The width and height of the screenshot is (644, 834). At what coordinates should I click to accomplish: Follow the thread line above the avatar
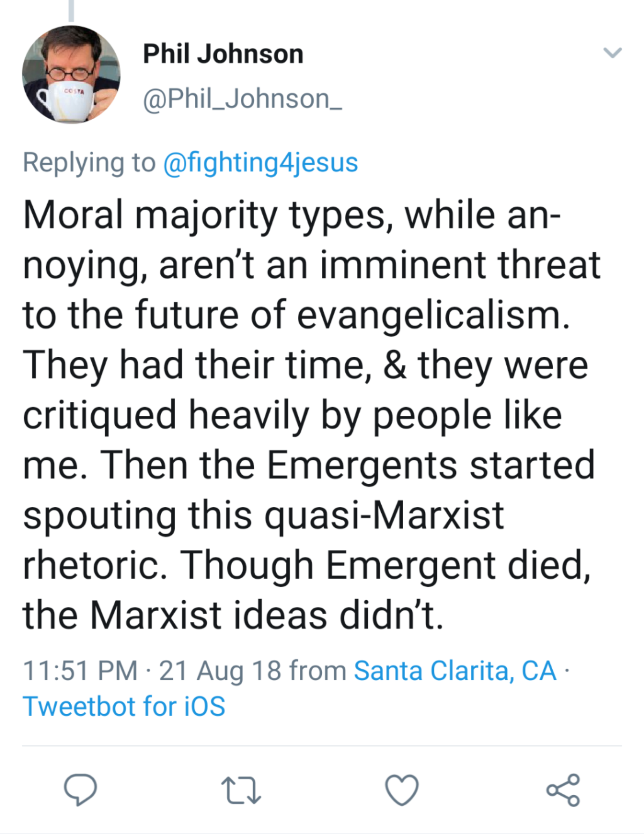click(71, 10)
